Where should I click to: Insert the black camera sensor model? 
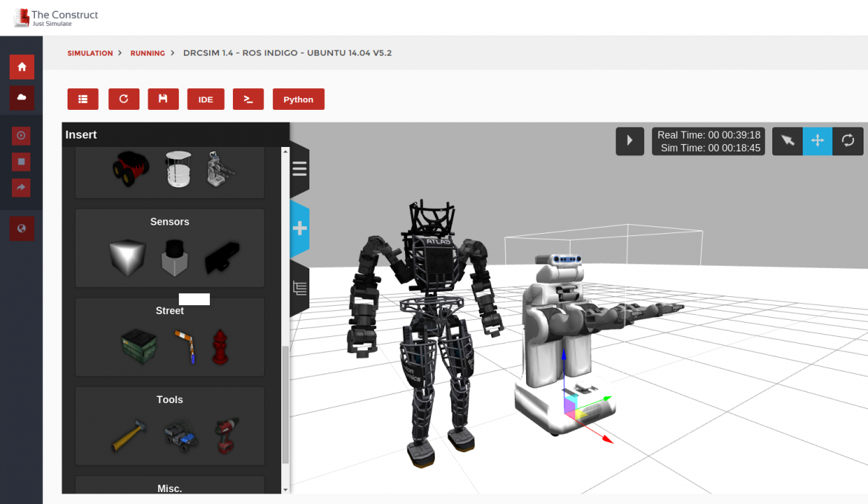(223, 258)
